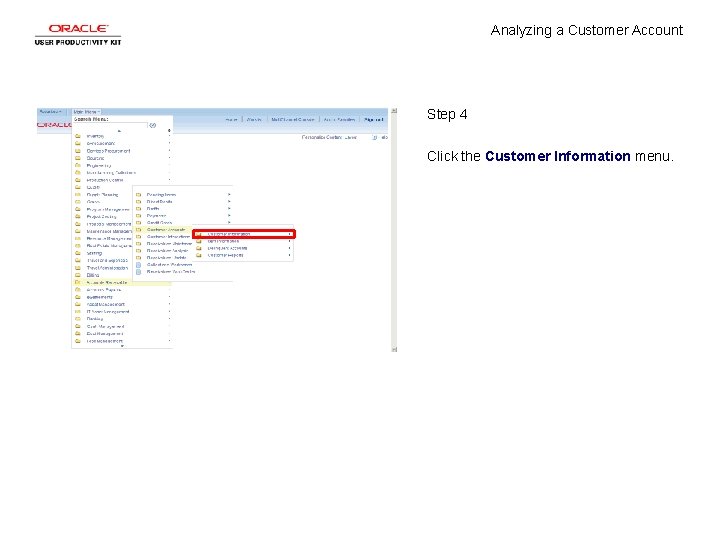This screenshot has height=540, width=720.
Task: Click the Receivables WorkCenter page icon
Action: 139,272
